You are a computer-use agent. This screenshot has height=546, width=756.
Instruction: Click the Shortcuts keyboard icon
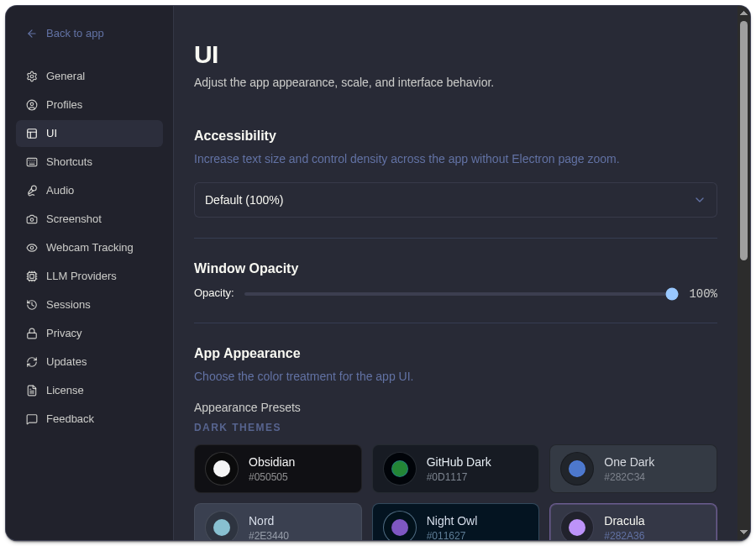pos(32,162)
